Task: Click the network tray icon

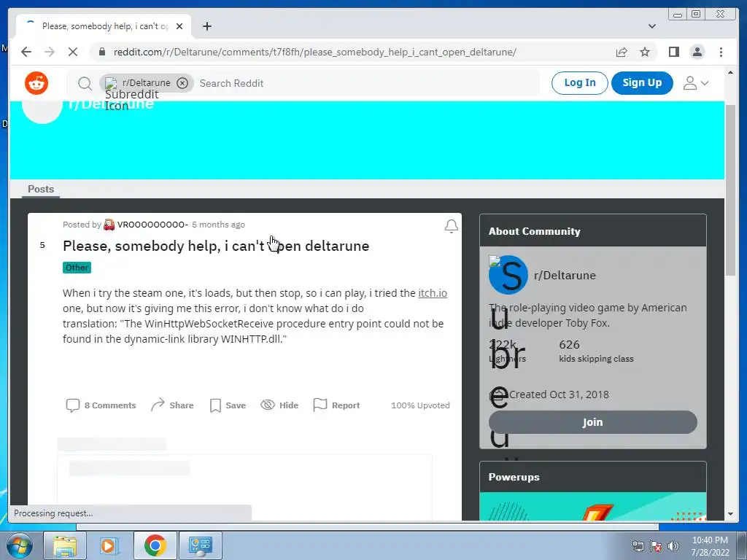Action: click(x=638, y=546)
